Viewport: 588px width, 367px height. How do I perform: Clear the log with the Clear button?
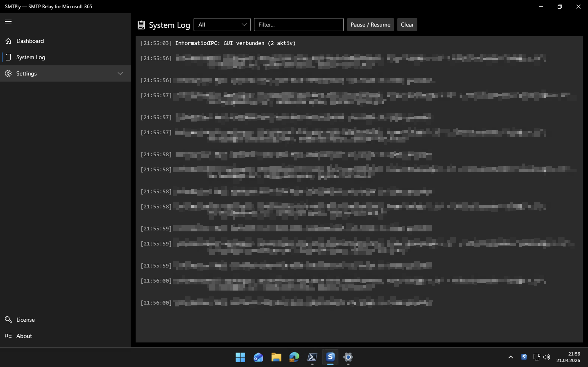click(x=407, y=24)
